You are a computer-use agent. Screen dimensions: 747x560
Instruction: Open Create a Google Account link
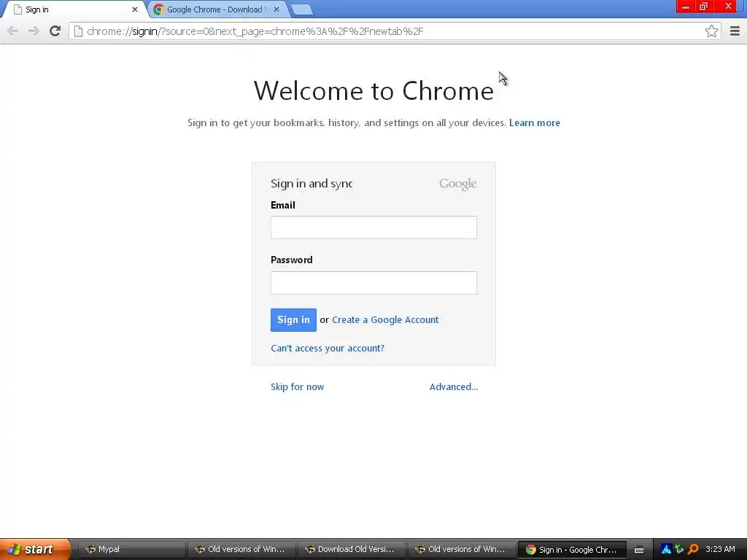pos(385,320)
